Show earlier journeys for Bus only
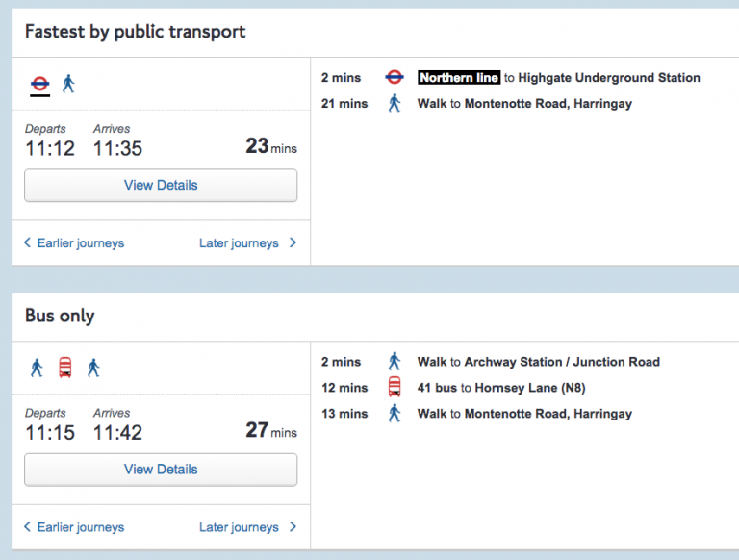This screenshot has height=560, width=739. [74, 527]
